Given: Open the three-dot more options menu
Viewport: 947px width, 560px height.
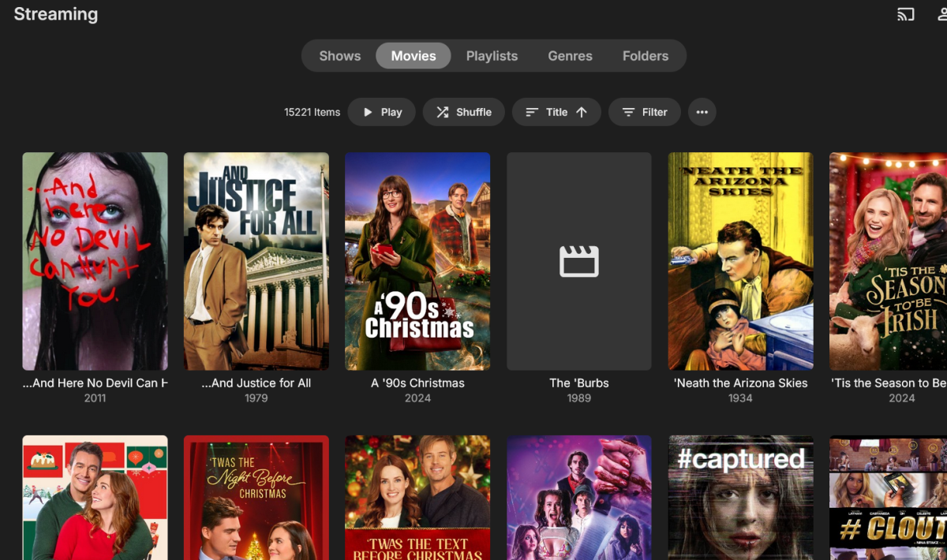Looking at the screenshot, I should coord(702,112).
